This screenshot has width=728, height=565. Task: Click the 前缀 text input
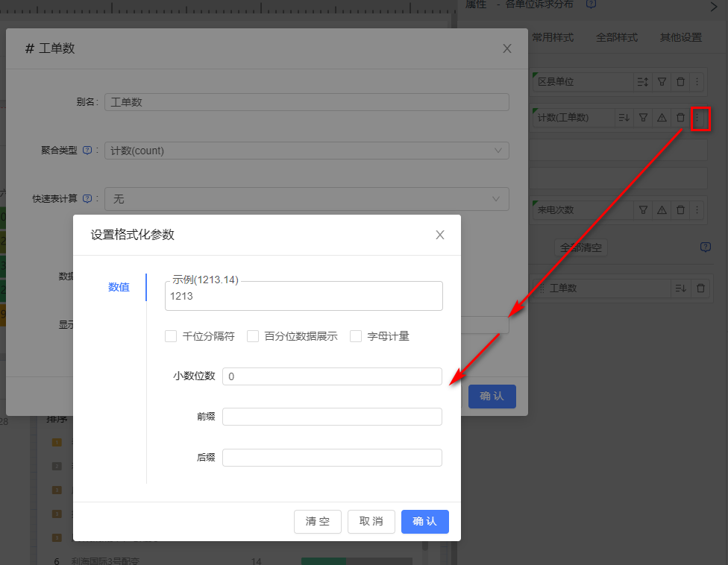(332, 417)
